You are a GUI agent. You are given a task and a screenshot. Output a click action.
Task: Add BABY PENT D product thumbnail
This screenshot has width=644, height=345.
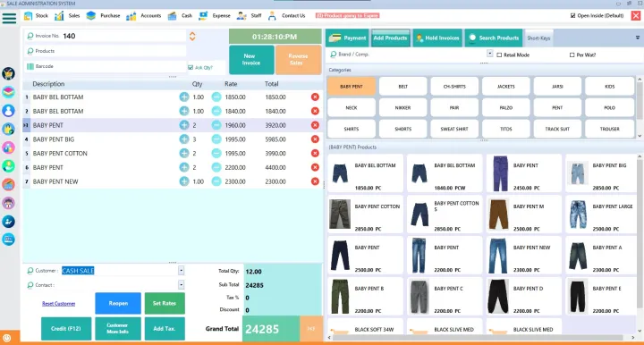[498, 296]
